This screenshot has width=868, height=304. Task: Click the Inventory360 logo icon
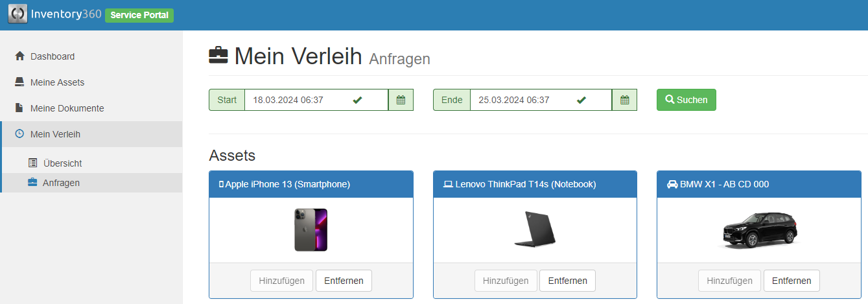[18, 14]
